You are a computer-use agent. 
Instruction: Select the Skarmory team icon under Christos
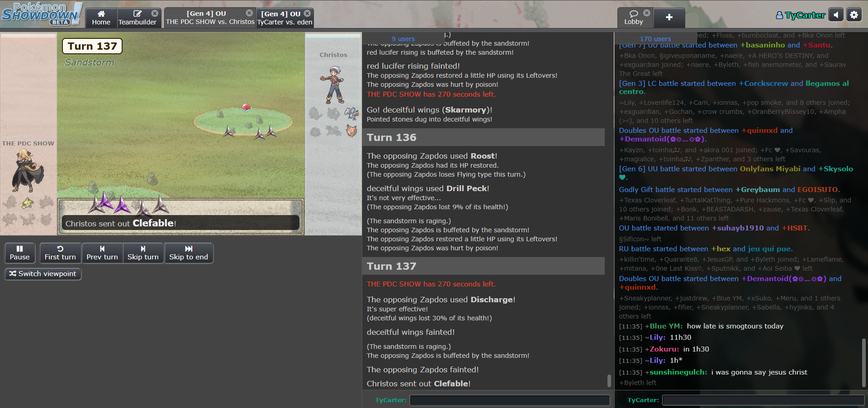tap(351, 113)
